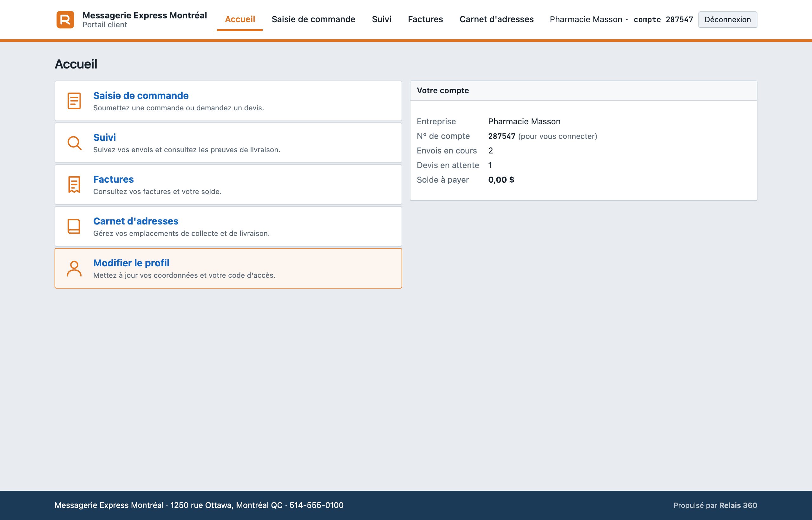This screenshot has height=520, width=812.
Task: Click the account number 287547 in Votre compte
Action: pos(501,136)
